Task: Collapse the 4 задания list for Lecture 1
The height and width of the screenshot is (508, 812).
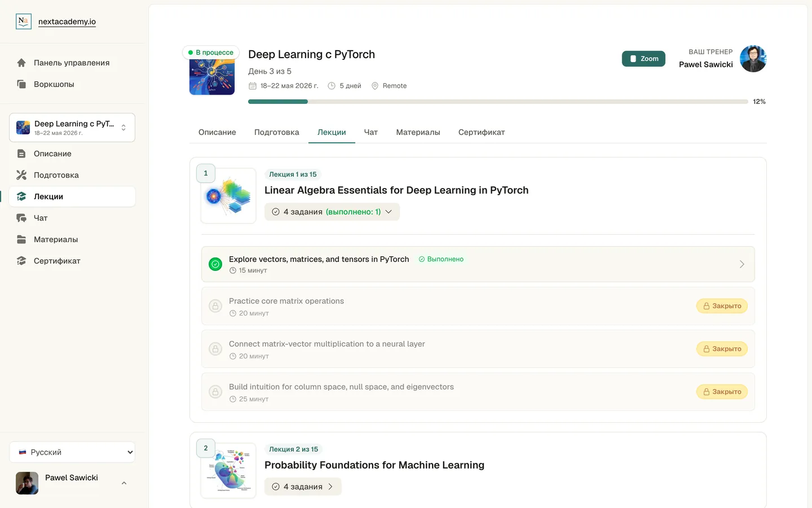Action: [x=332, y=212]
